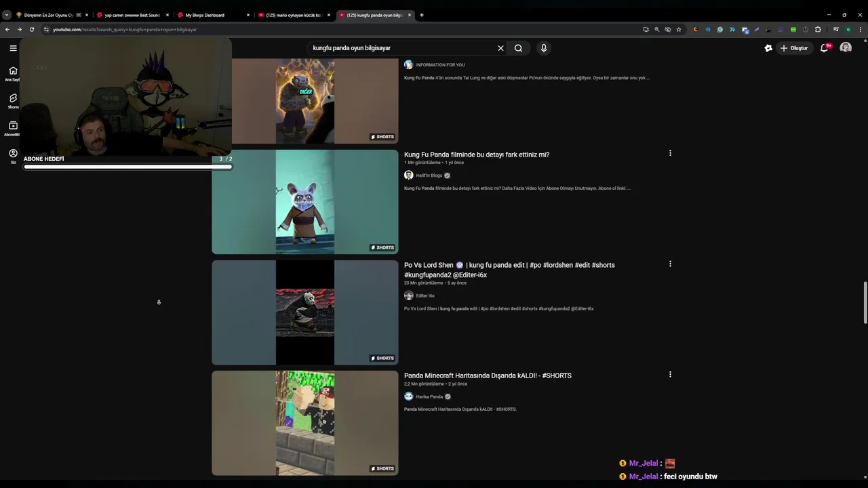
Task: Open Chrome three-dot menu
Action: (x=861, y=29)
